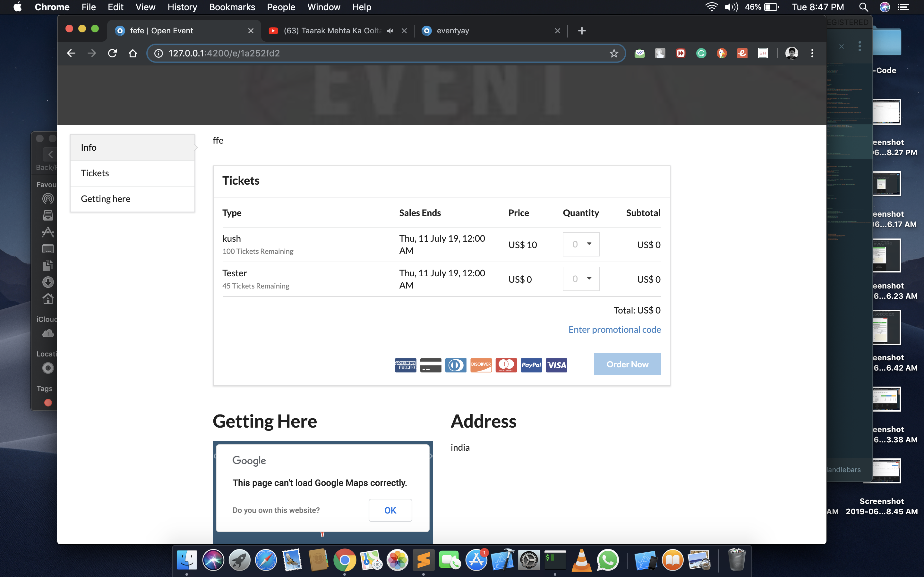
Task: Open the Chrome profile avatar menu
Action: 791,53
